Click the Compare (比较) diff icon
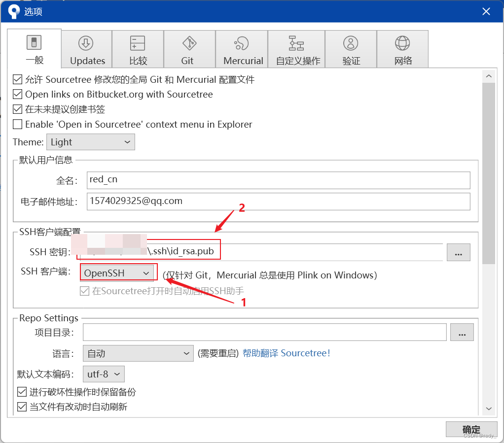 tap(138, 43)
